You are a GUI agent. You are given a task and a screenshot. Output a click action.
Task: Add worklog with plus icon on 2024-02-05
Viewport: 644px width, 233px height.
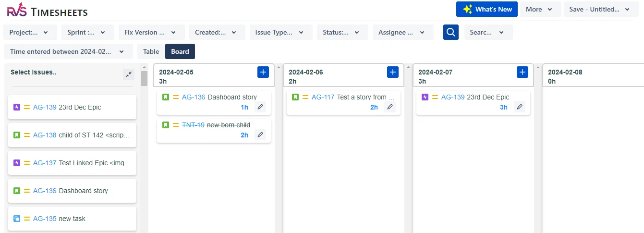click(x=263, y=72)
